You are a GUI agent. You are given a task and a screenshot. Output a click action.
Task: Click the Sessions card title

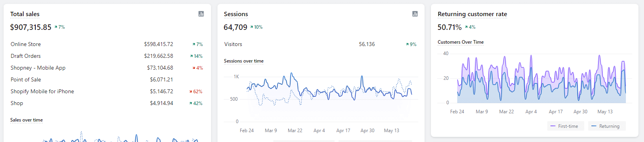point(236,14)
